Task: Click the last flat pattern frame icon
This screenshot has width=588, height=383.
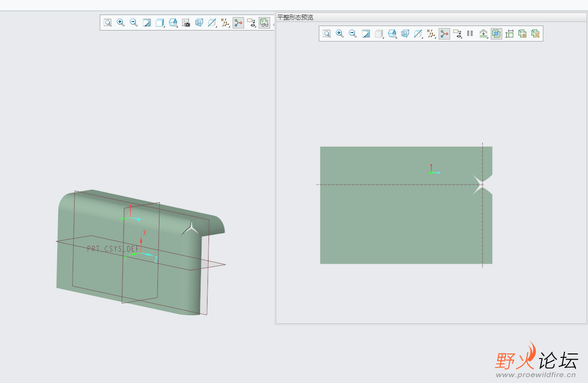Action: 535,34
